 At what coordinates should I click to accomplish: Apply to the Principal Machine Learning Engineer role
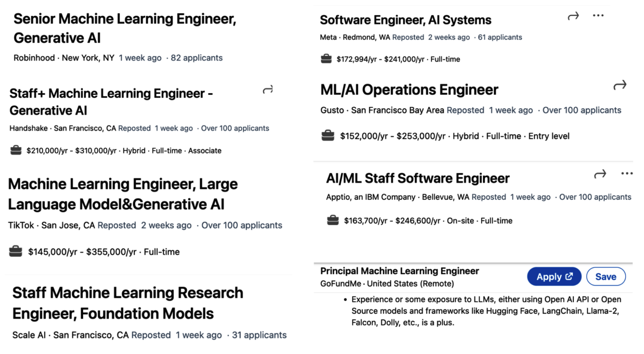tap(554, 276)
